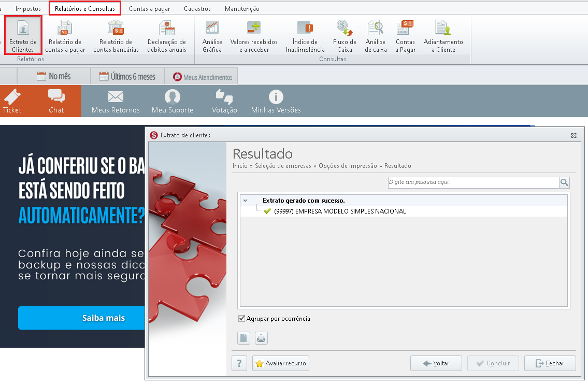Open Relatório de contas a pagar
Screen dimensions: 588x384
coord(65,36)
